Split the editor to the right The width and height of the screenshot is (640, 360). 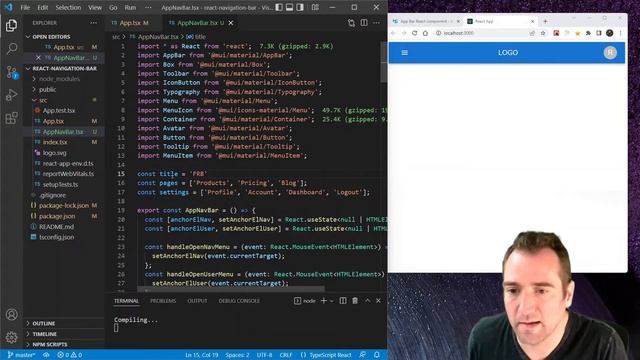tap(364, 23)
